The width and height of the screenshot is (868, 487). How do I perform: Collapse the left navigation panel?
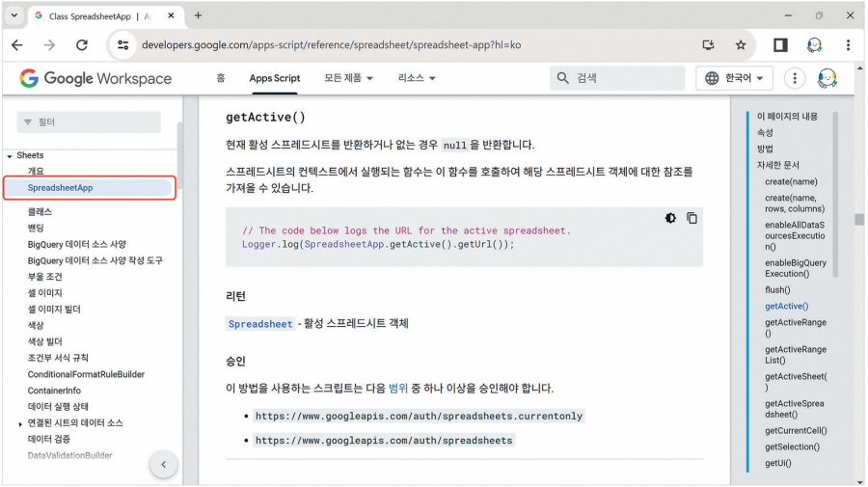(x=163, y=464)
